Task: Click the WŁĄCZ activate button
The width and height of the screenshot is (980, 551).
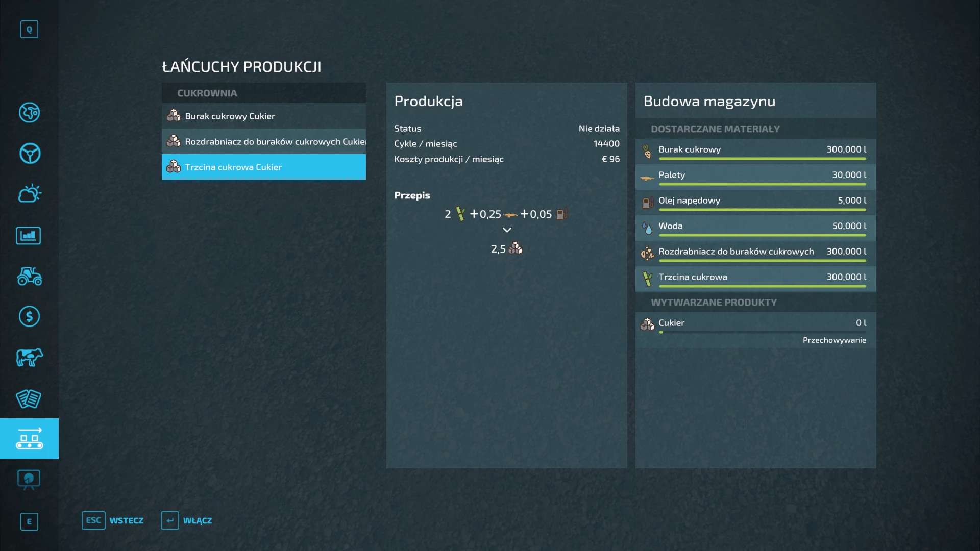Action: (187, 520)
